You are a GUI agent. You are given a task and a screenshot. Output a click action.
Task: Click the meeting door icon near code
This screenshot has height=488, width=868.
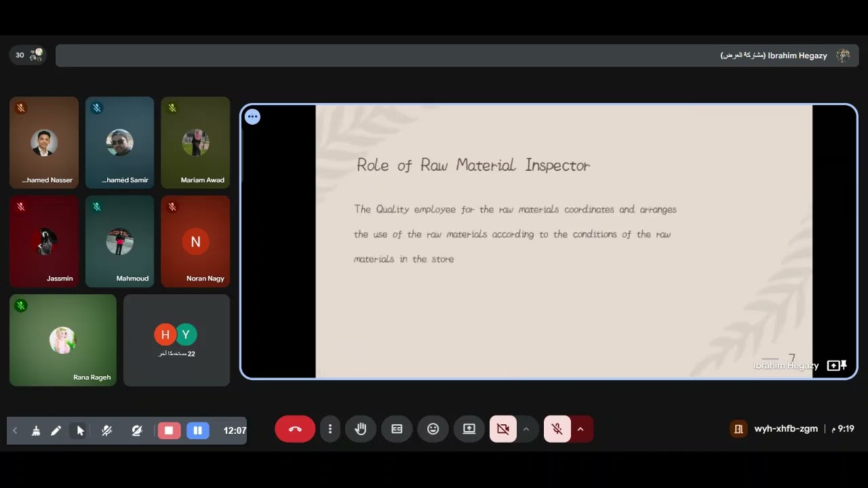pyautogui.click(x=738, y=428)
